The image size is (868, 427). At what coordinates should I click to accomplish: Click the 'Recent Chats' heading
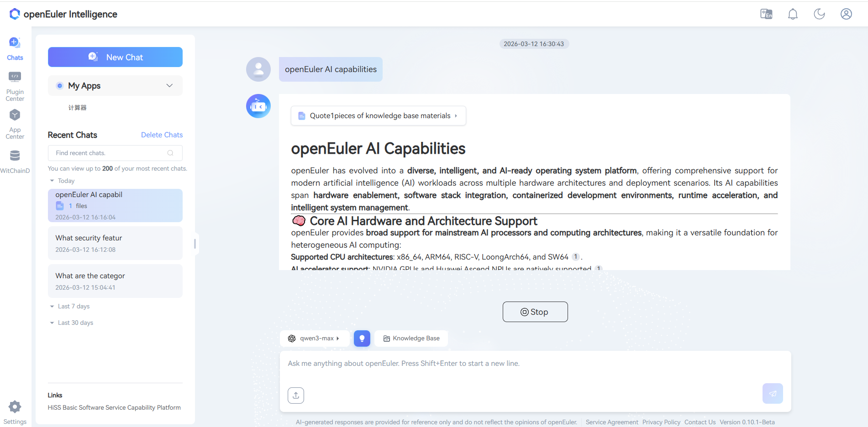click(x=73, y=135)
